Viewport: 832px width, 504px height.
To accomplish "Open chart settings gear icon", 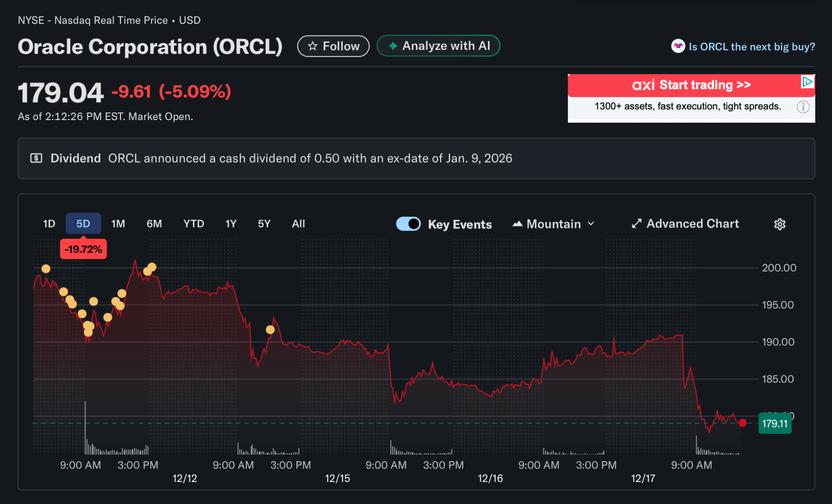I will point(779,224).
